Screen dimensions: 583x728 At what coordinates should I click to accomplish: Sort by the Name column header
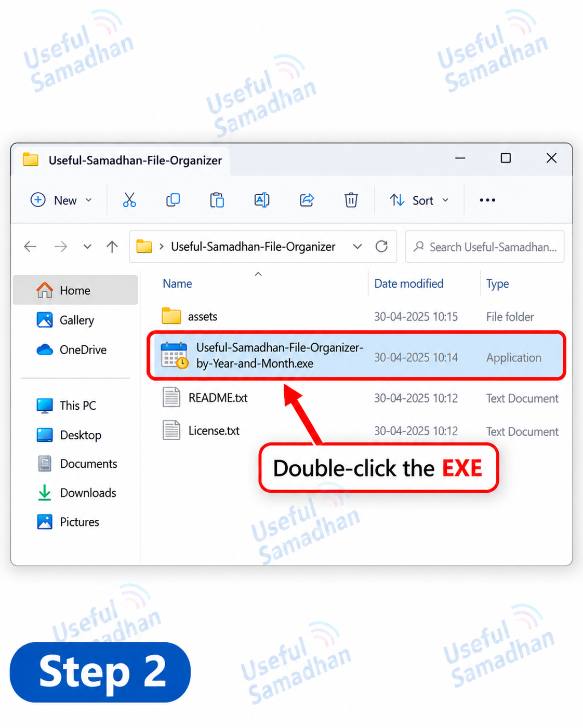(177, 284)
